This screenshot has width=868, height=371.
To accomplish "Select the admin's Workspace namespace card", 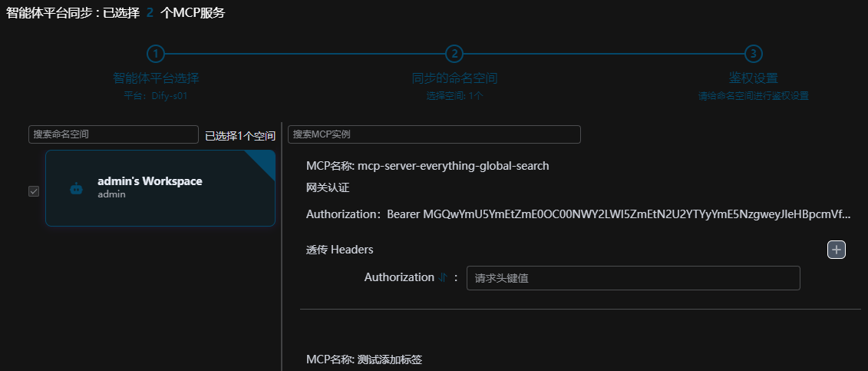I will click(160, 188).
